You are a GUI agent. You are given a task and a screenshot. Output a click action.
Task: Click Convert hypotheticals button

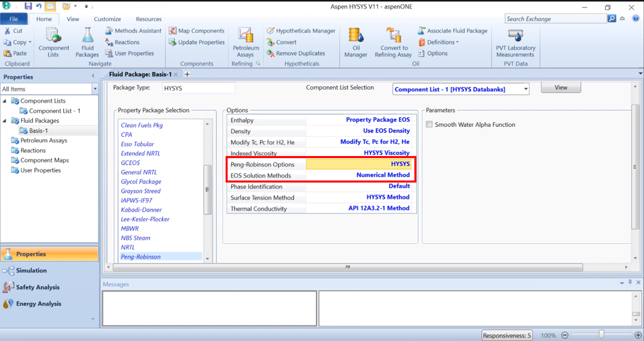point(282,42)
